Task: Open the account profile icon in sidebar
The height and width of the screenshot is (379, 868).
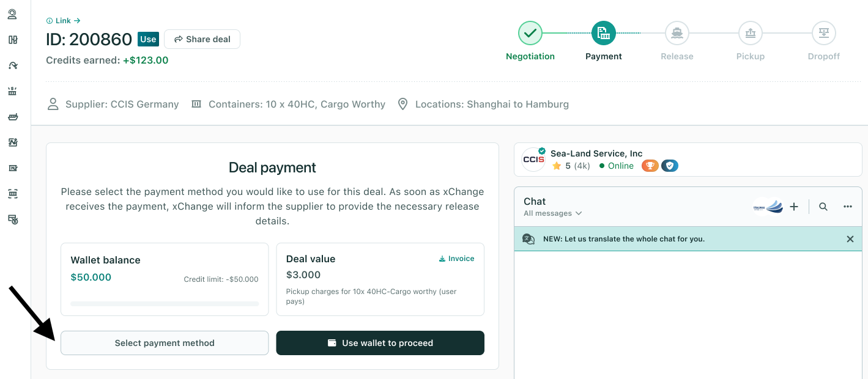Action: pos(12,13)
